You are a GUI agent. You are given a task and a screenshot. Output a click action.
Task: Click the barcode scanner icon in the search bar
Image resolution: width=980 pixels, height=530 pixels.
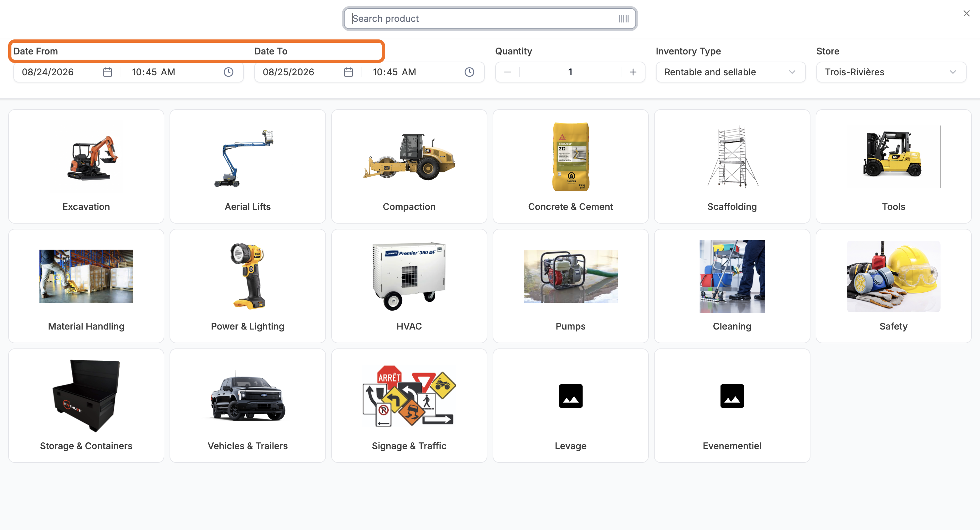coord(623,18)
